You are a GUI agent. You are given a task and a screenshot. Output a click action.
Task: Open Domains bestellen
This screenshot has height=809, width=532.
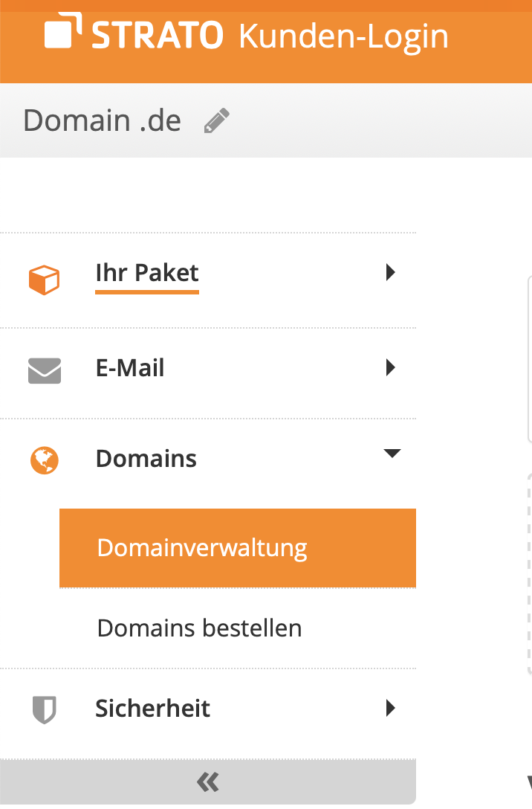(x=199, y=628)
